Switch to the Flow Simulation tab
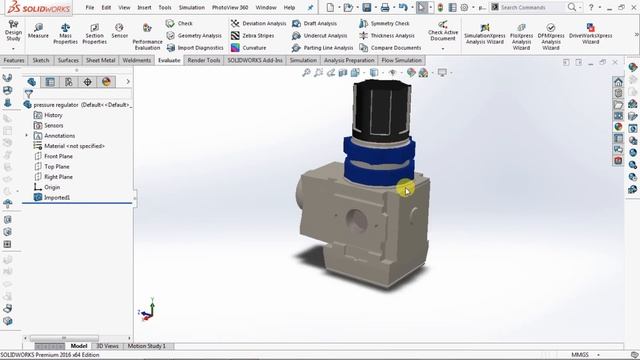 click(401, 60)
